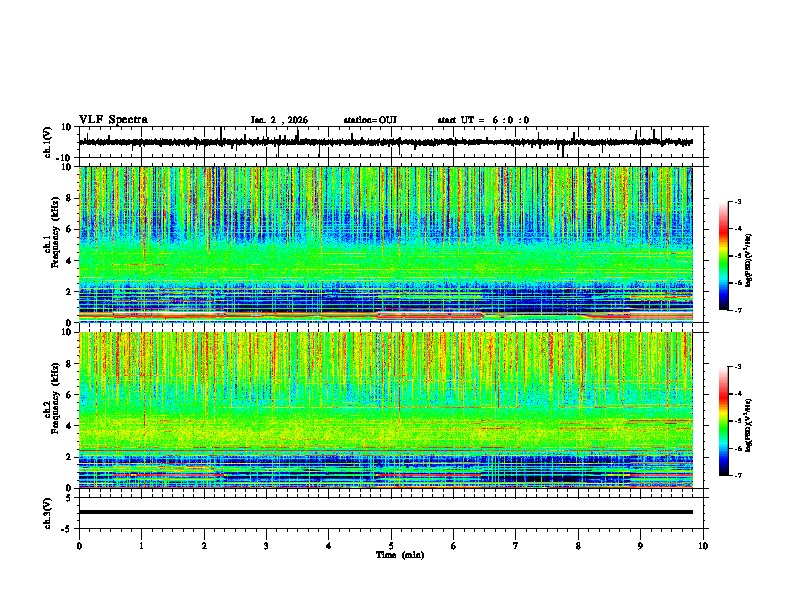Click inside the ch.1 spectrogram panel
The height and width of the screenshot is (612, 792).
[x=385, y=244]
